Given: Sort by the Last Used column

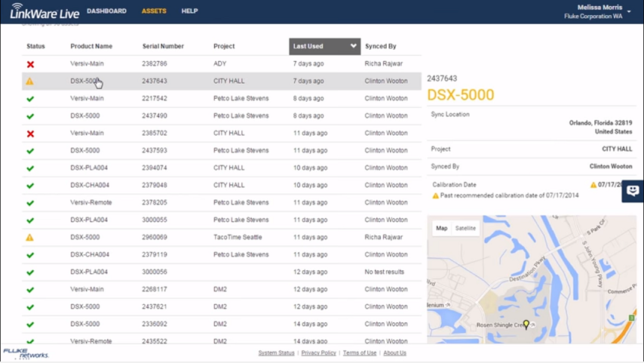Looking at the screenshot, I should (324, 47).
